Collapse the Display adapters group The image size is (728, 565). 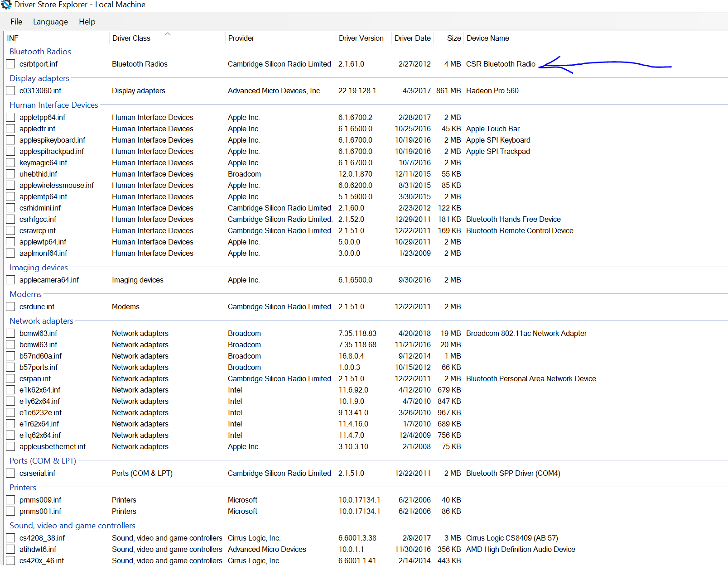(x=39, y=78)
